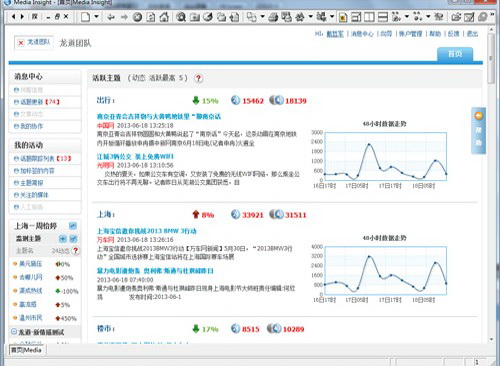500x366 pixels.
Task: Open 帮助 link in top navigation
Action: (x=435, y=34)
